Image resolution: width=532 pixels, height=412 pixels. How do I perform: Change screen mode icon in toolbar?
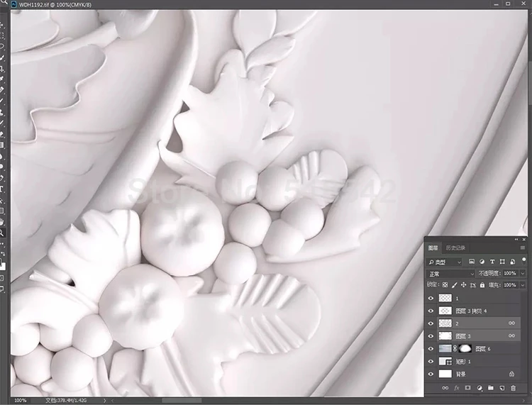click(x=1, y=289)
